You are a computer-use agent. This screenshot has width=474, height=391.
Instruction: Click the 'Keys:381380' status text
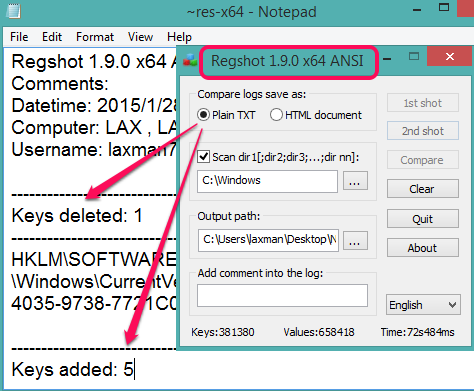[x=223, y=332]
